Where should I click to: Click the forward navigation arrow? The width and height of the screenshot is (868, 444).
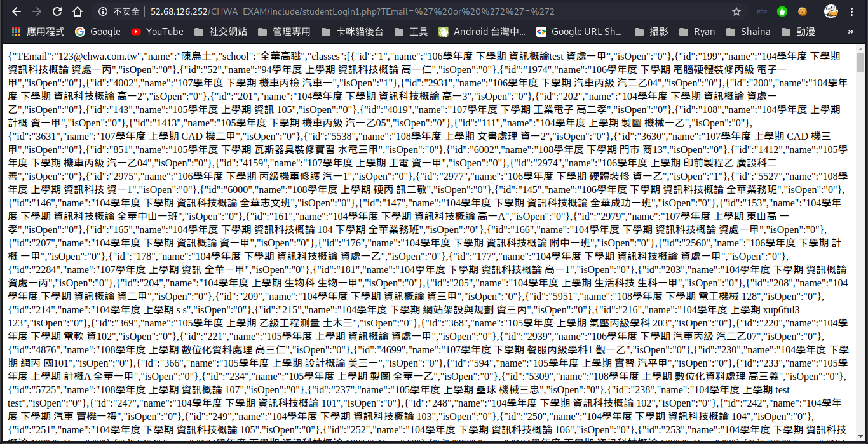point(37,11)
